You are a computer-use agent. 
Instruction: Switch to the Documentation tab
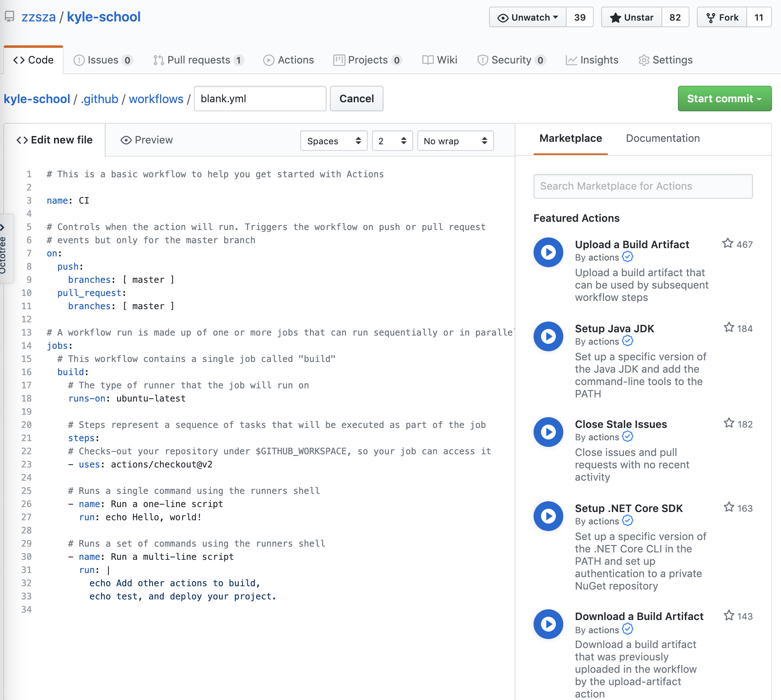[662, 139]
